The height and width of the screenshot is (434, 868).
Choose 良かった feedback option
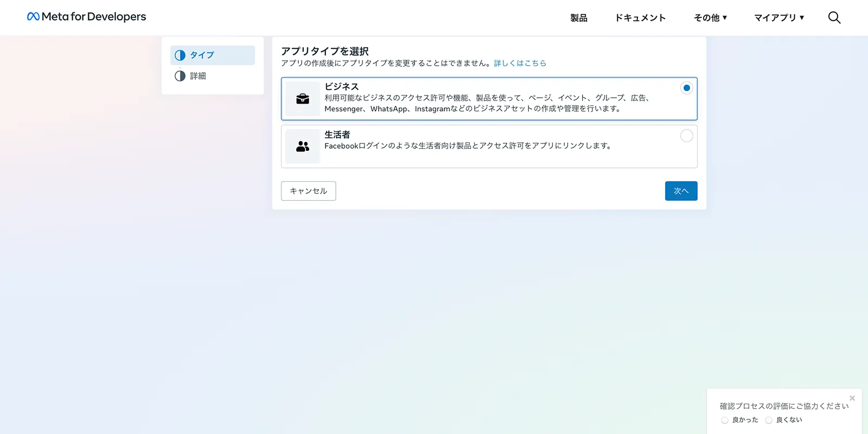pyautogui.click(x=725, y=420)
